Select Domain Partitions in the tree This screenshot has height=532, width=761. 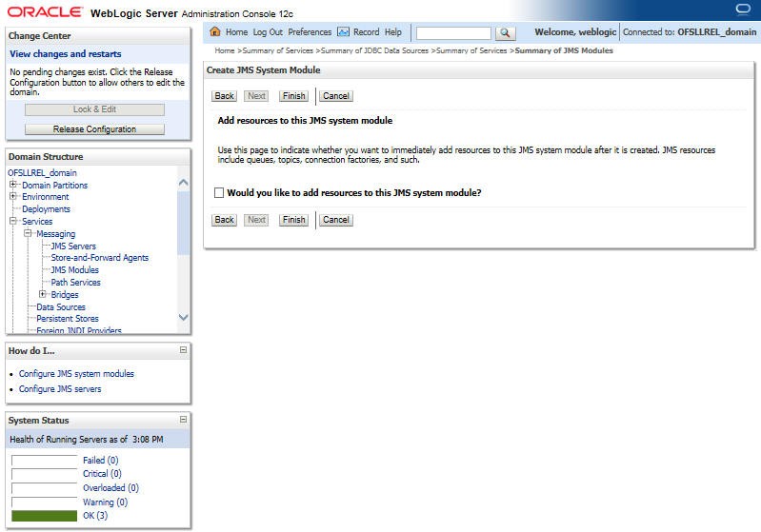click(x=55, y=186)
